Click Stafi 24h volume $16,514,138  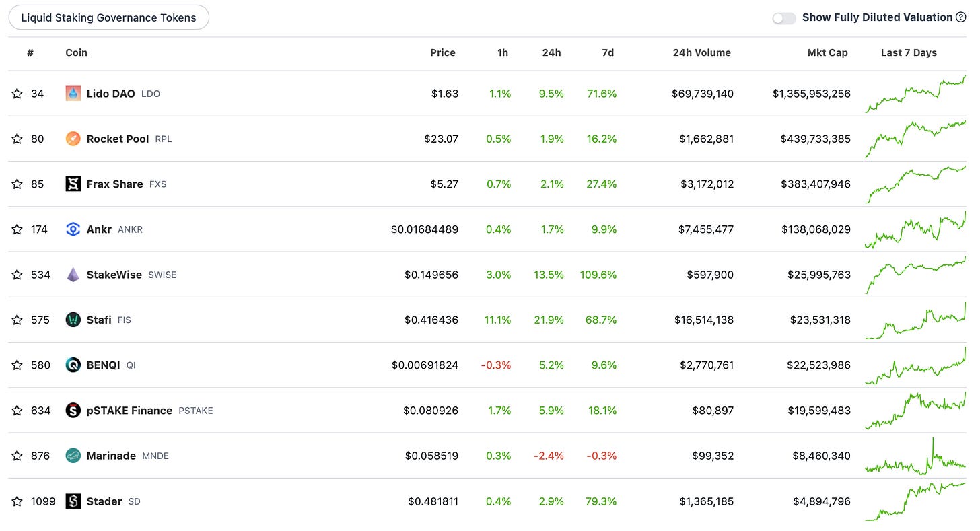[704, 320]
